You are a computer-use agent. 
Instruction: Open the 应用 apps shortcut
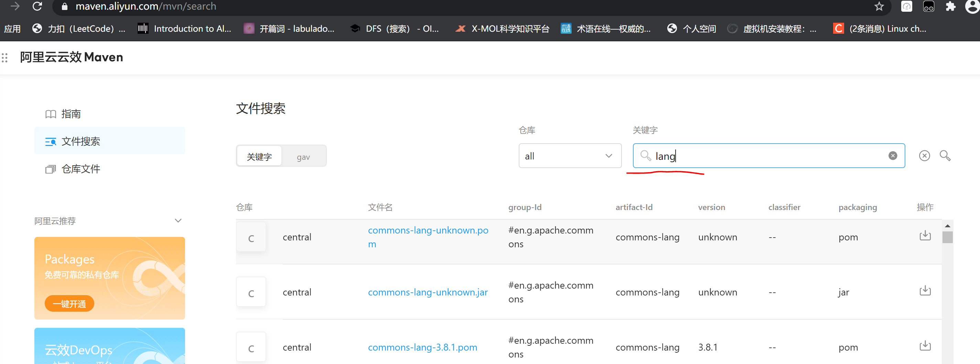coord(12,29)
